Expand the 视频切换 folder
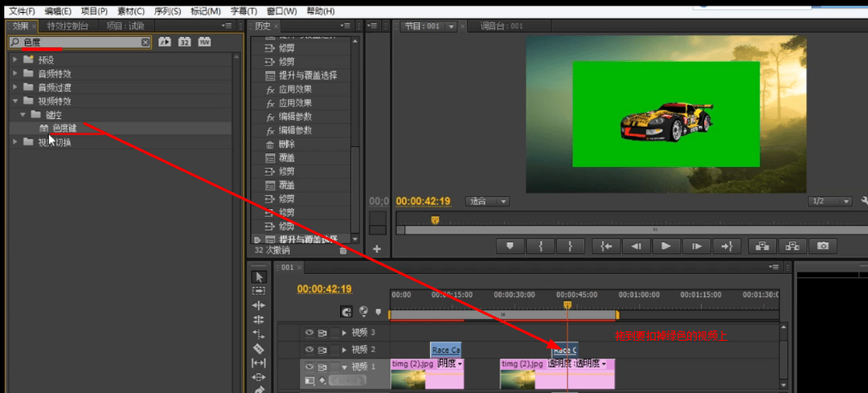The image size is (868, 393). tap(15, 142)
